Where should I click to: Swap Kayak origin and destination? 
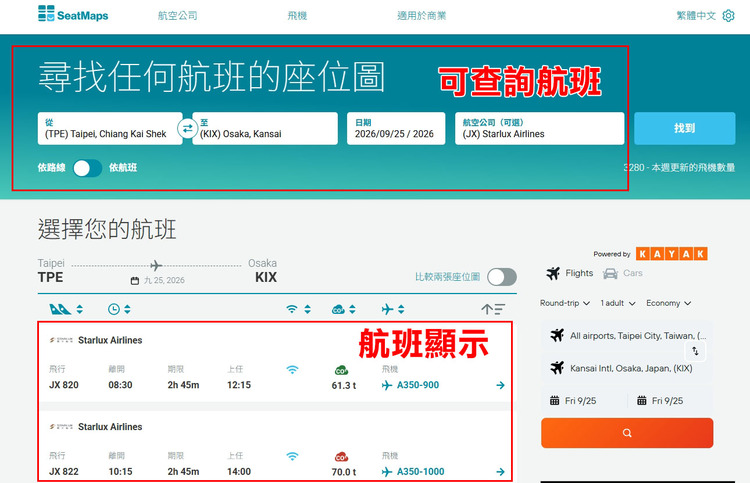(695, 351)
